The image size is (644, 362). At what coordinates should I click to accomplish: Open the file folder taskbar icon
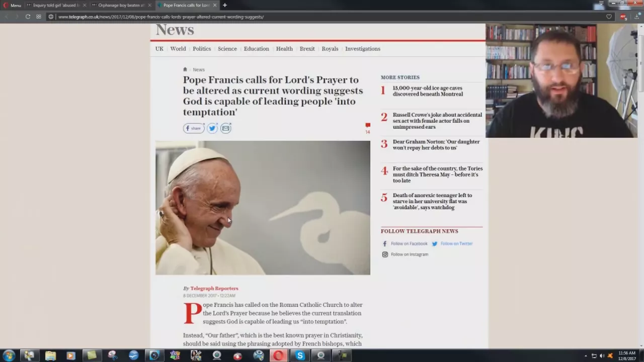pos(50,355)
